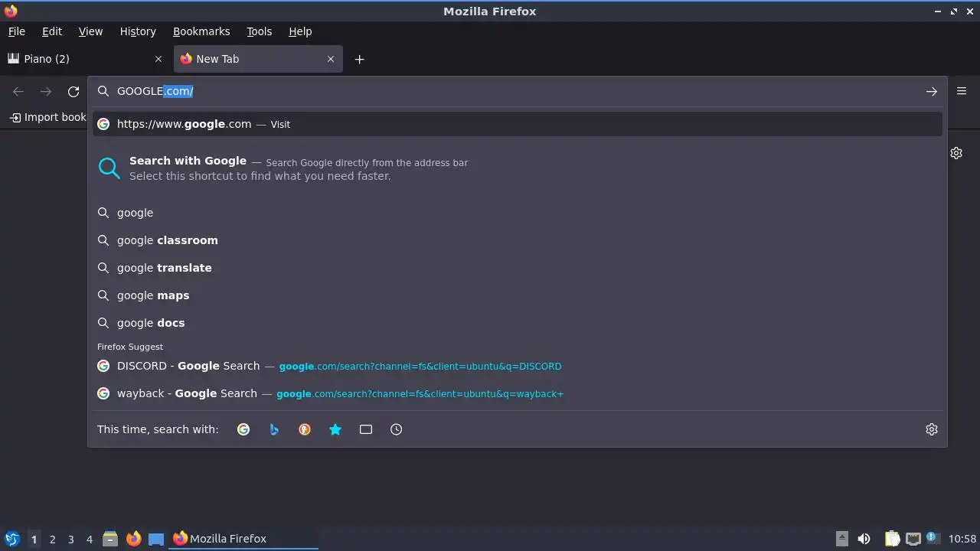
Task: Open the Firefox hamburger application menu
Action: [x=962, y=91]
